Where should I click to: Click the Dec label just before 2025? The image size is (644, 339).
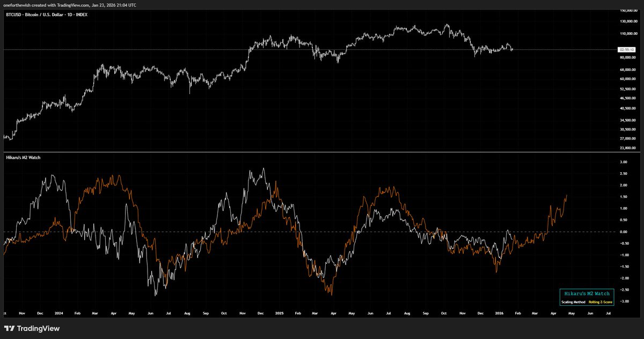pyautogui.click(x=261, y=312)
